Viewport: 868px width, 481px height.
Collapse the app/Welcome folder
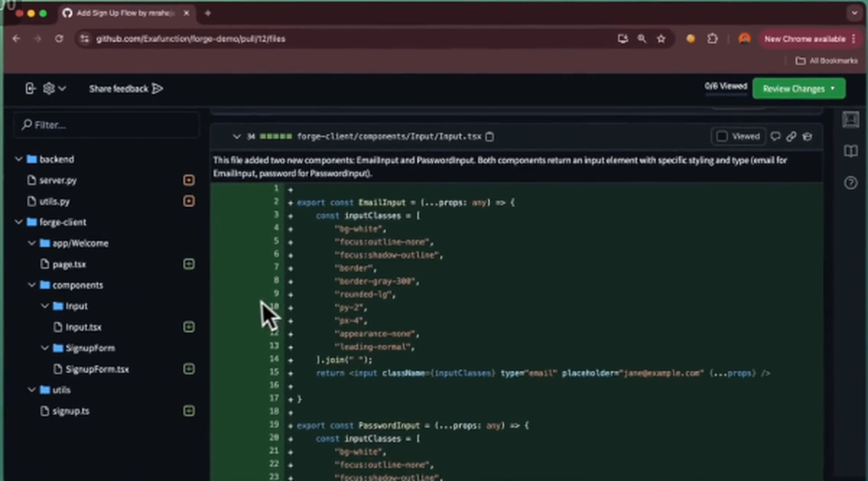[31, 243]
